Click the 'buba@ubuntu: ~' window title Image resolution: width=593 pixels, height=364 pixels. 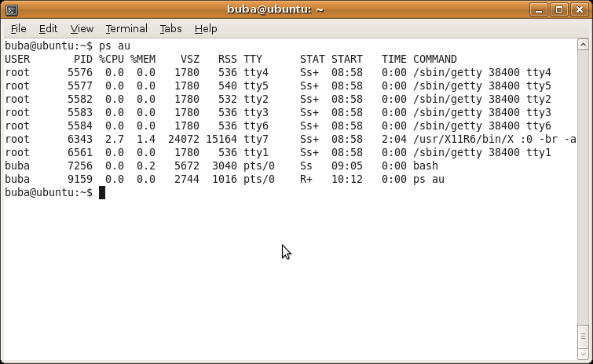[276, 9]
